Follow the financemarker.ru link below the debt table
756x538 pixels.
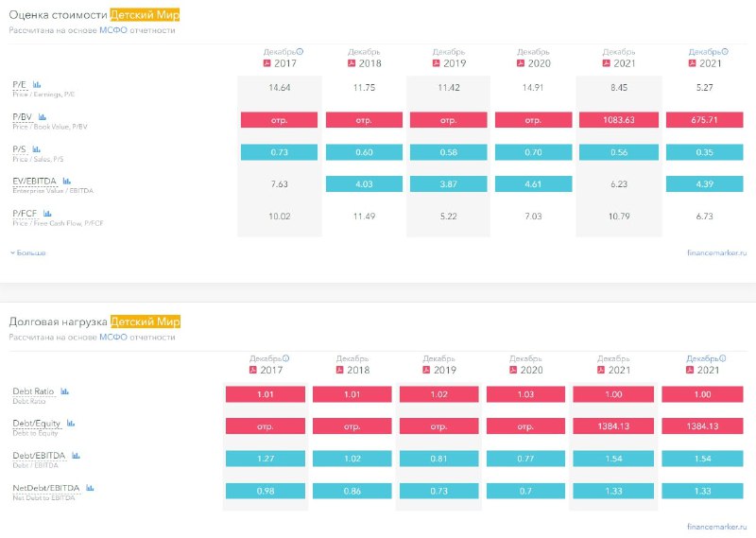(717, 527)
